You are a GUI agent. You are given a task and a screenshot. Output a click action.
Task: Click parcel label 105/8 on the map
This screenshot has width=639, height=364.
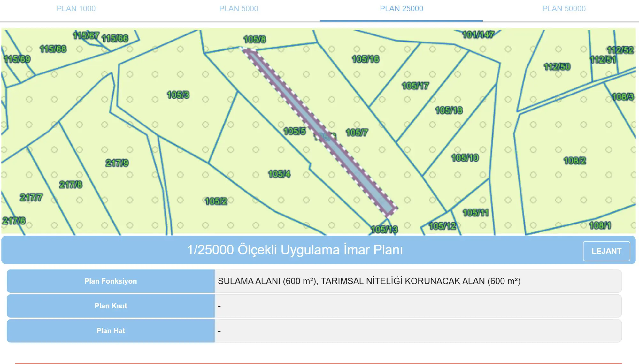[x=254, y=39]
